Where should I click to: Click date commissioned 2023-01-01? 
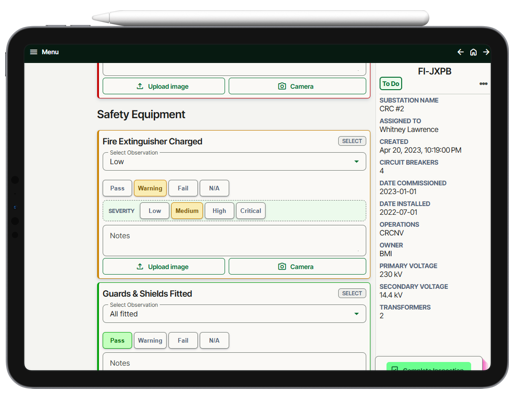(398, 192)
